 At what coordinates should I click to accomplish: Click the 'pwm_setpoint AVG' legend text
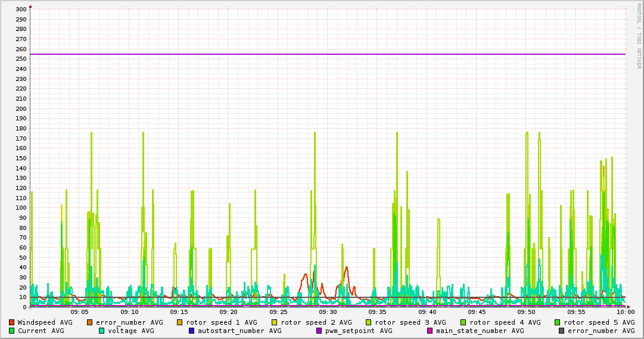pos(359,331)
